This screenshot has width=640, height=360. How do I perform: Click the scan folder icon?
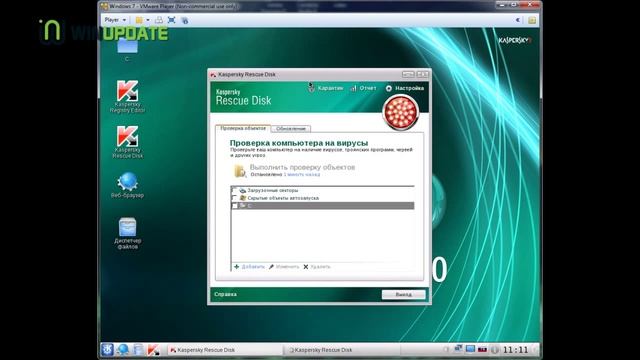click(240, 171)
